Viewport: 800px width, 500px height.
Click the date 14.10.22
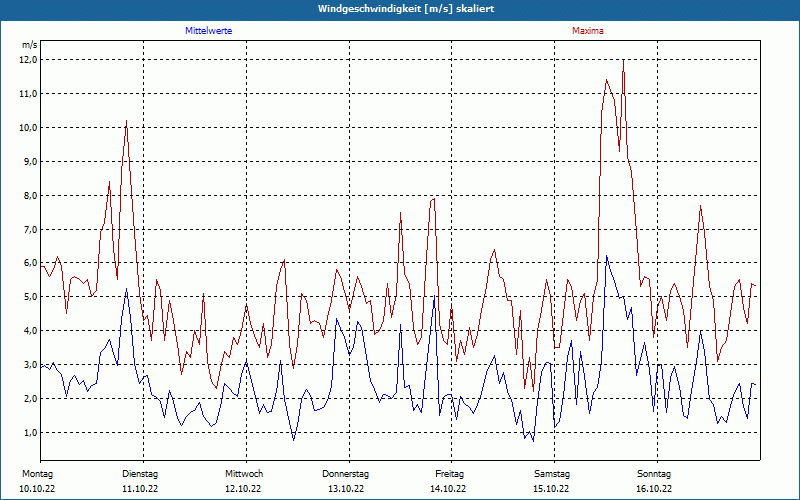448,489
